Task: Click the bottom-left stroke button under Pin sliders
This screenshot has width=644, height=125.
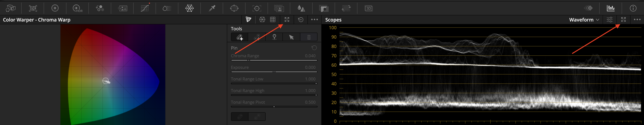Action: (240, 116)
